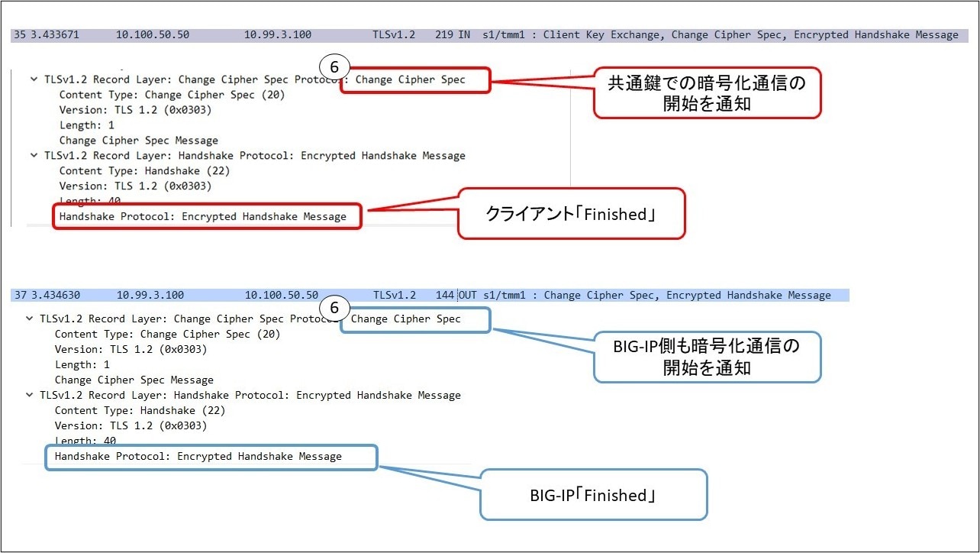Viewport: 980px width, 553px height.
Task: Click the circled 6 marker beside red box
Action: pos(334,66)
